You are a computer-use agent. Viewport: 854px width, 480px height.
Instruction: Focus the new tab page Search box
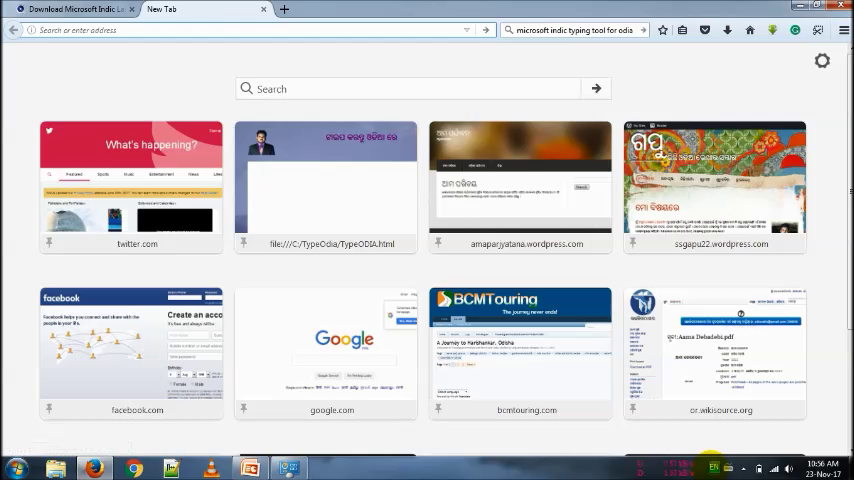click(408, 89)
